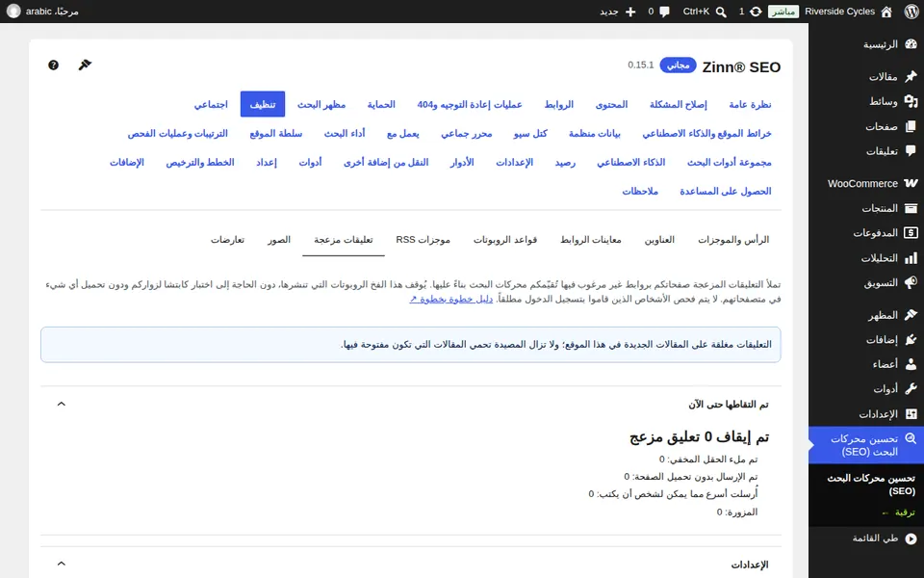Image resolution: width=924 pixels, height=578 pixels.
Task: Select the العناوين tab
Action: pyautogui.click(x=659, y=240)
